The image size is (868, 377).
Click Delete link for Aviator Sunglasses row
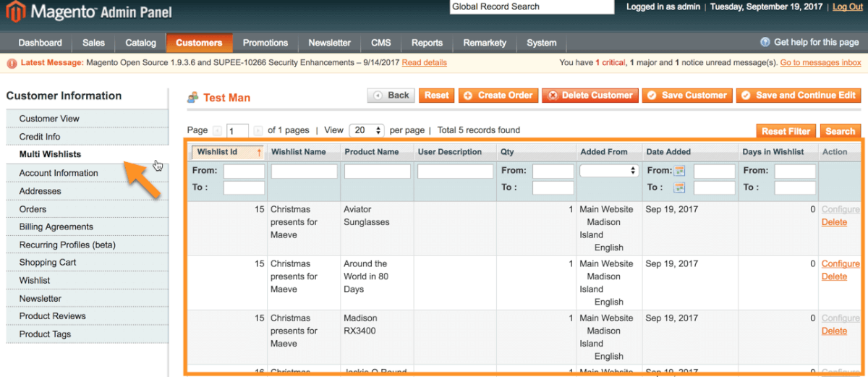pos(834,222)
